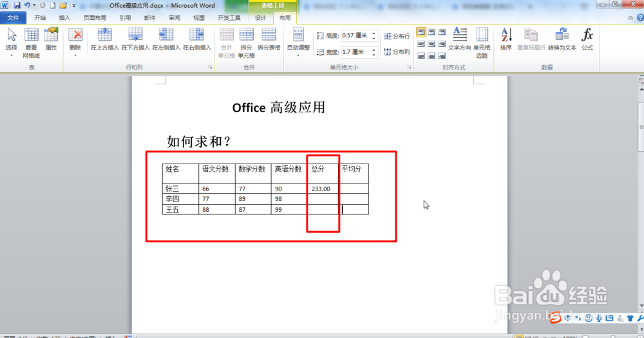This screenshot has width=644, height=338.
Task: Click the 宽度 column width input field
Action: point(355,52)
